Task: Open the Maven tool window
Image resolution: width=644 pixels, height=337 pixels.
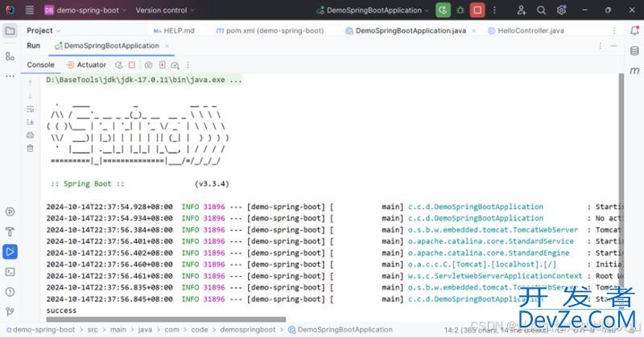Action: [634, 71]
